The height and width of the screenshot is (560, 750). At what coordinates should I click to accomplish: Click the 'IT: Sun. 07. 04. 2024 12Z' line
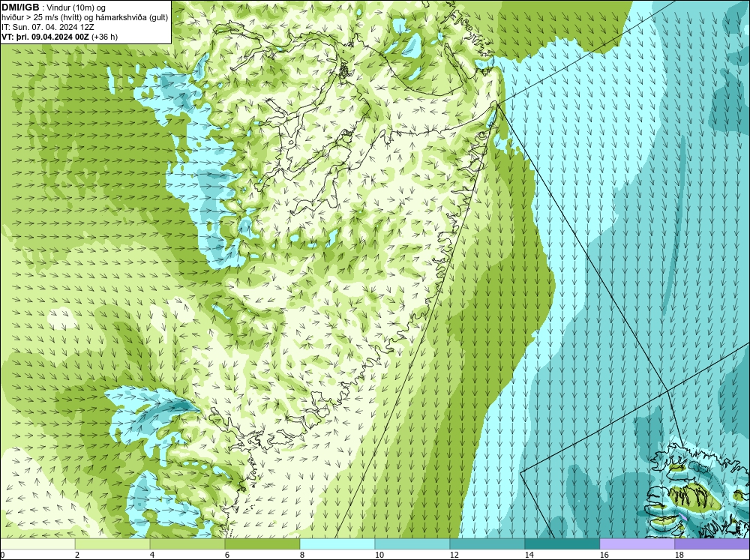point(48,27)
